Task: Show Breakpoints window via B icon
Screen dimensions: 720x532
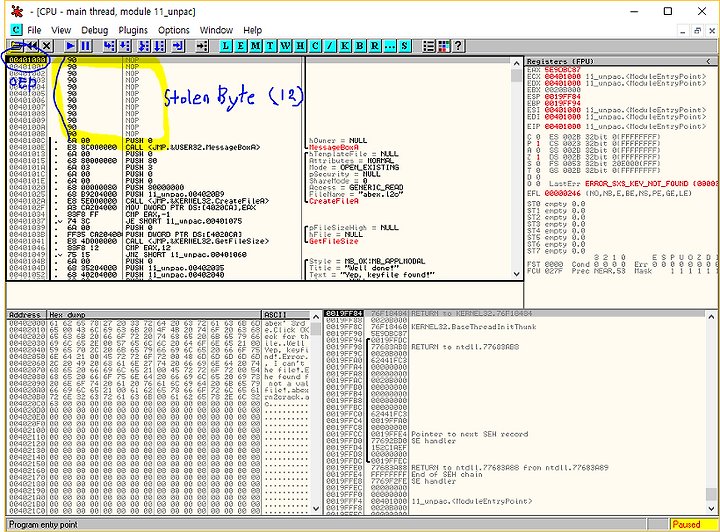Action: tap(360, 46)
